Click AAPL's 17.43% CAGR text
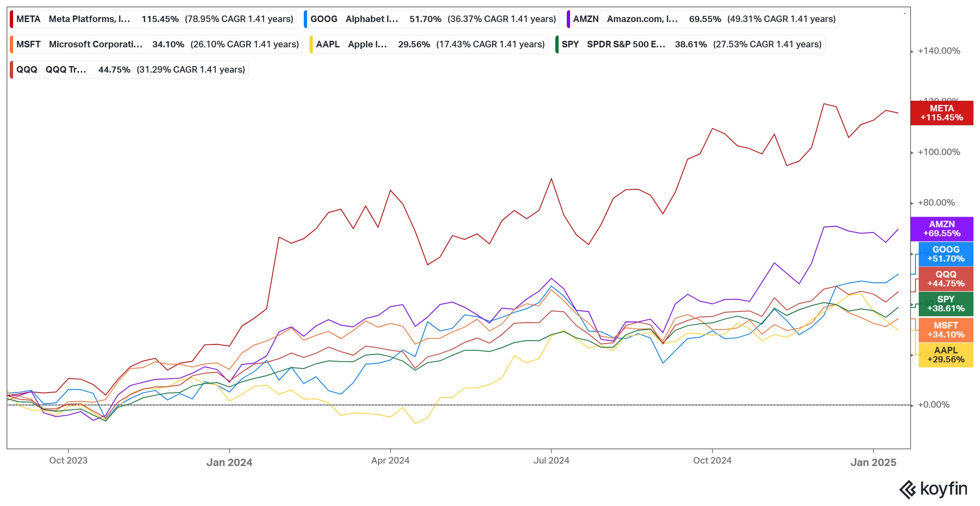The image size is (980, 506). click(x=490, y=44)
